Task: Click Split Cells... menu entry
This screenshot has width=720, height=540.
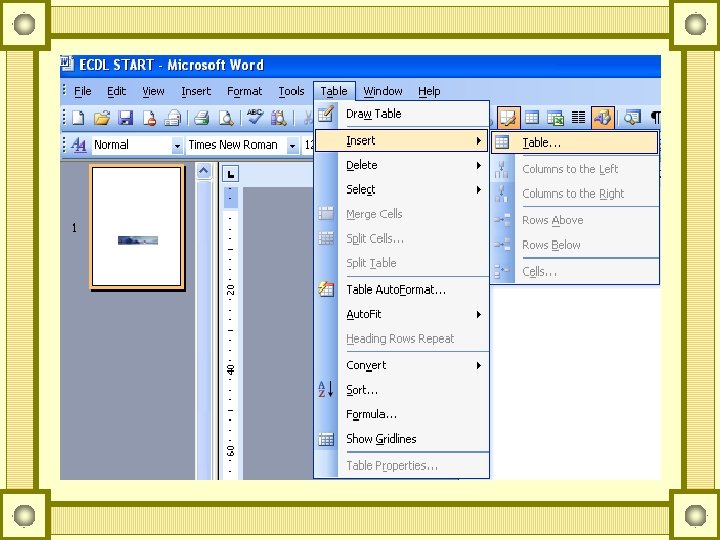Action: coord(402,239)
